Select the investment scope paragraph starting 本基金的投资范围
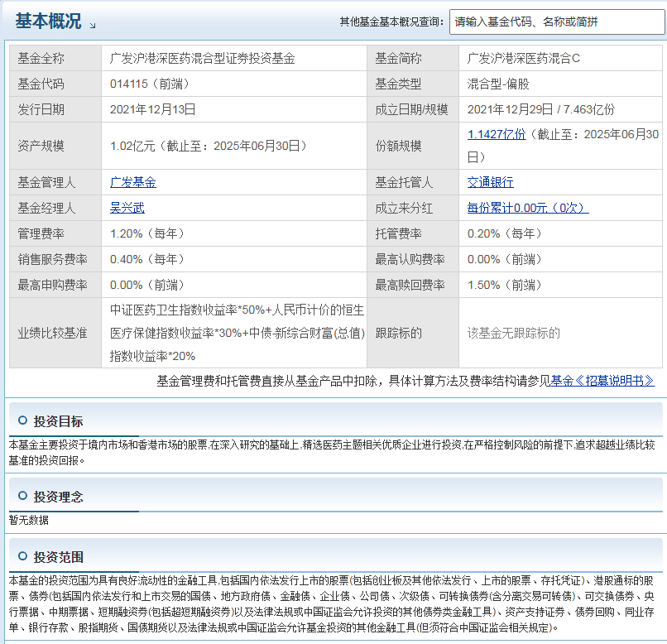The image size is (667, 644). click(x=332, y=604)
